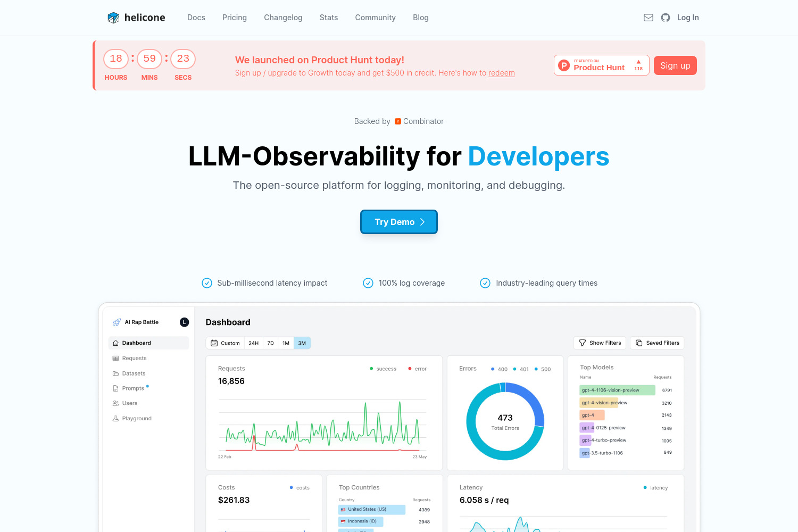Click the checkmark beside Sub-millisecond latency impact

point(207,283)
